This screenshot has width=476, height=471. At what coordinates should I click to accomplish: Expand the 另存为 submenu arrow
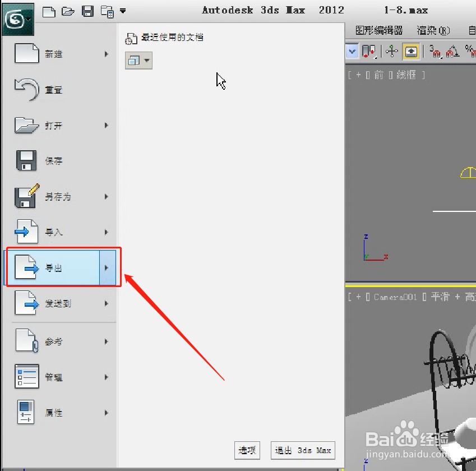[x=107, y=196]
